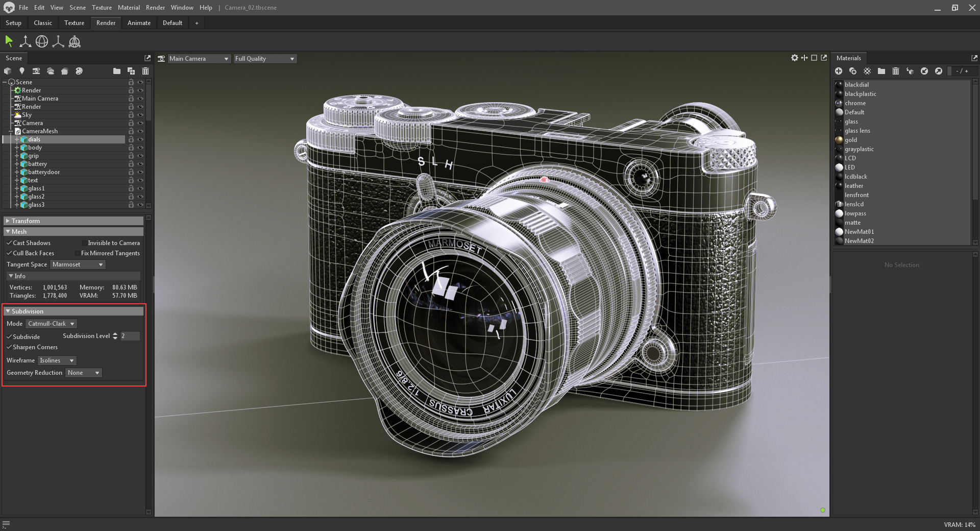The height and width of the screenshot is (531, 980).
Task: Hide the body mesh using its eye icon
Action: 140,148
